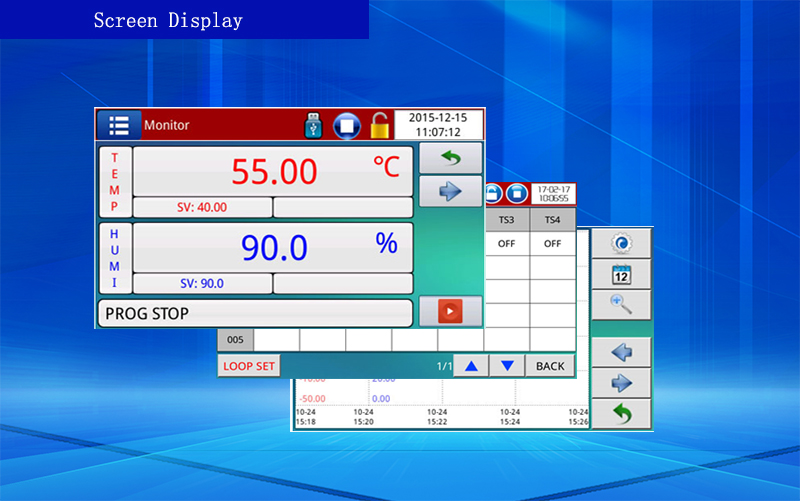Start program with the red play button
The height and width of the screenshot is (501, 800).
pyautogui.click(x=450, y=312)
